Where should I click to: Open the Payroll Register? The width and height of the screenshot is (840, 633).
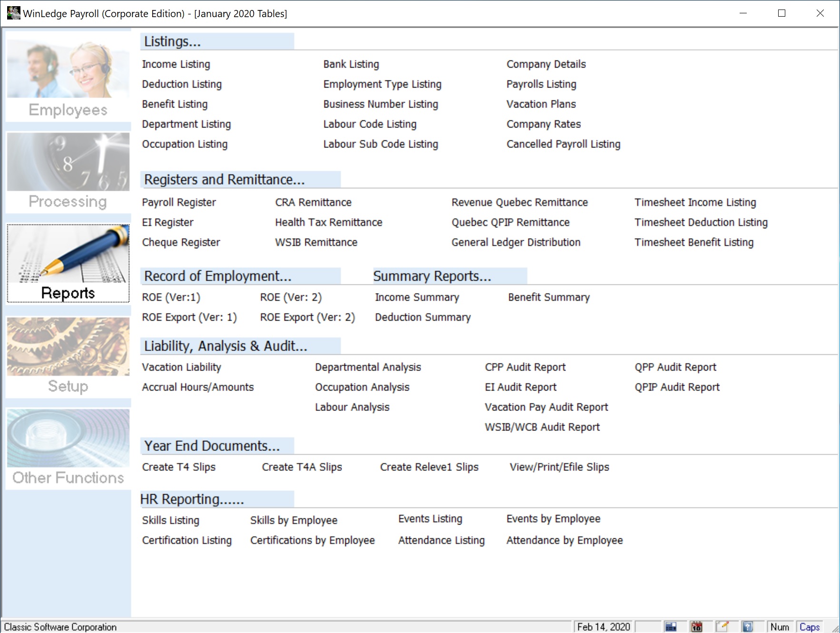(179, 203)
